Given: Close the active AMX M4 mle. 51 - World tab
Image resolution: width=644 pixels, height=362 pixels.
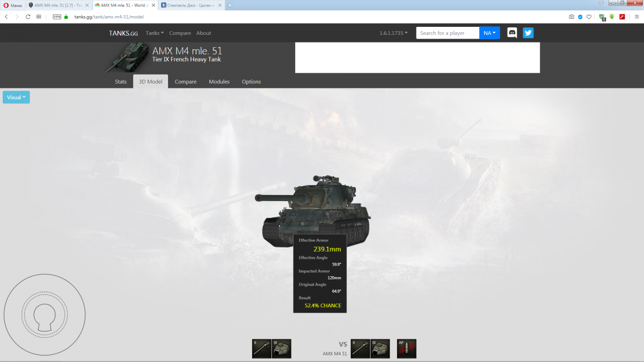Looking at the screenshot, I should 153,5.
